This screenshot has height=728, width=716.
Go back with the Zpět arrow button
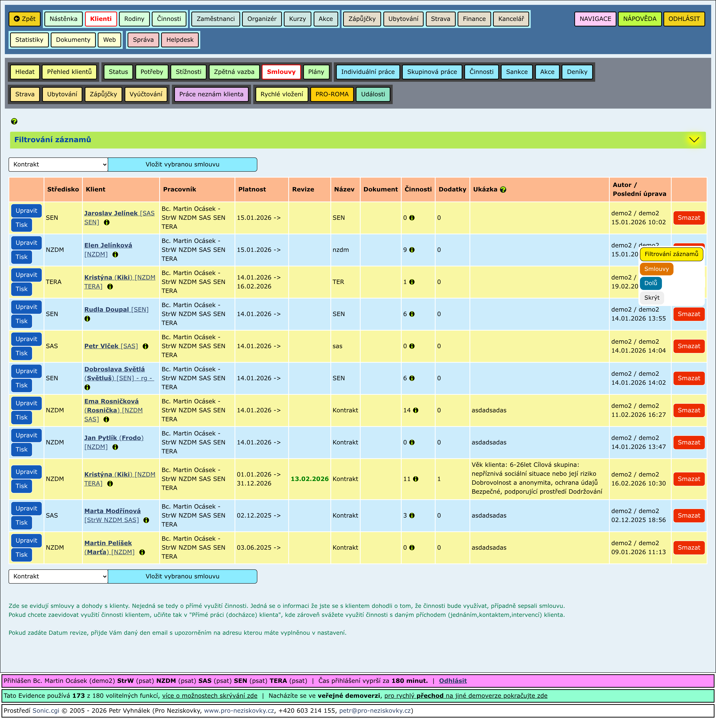tap(24, 19)
